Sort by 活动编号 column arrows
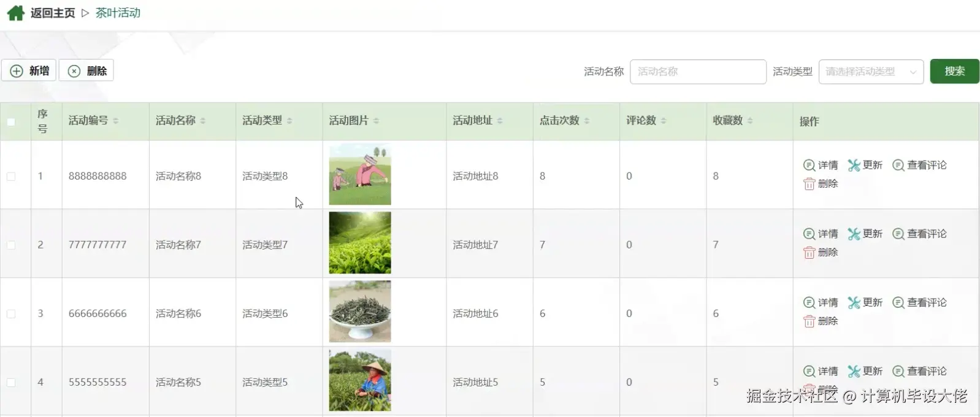This screenshot has height=417, width=980. (x=116, y=121)
